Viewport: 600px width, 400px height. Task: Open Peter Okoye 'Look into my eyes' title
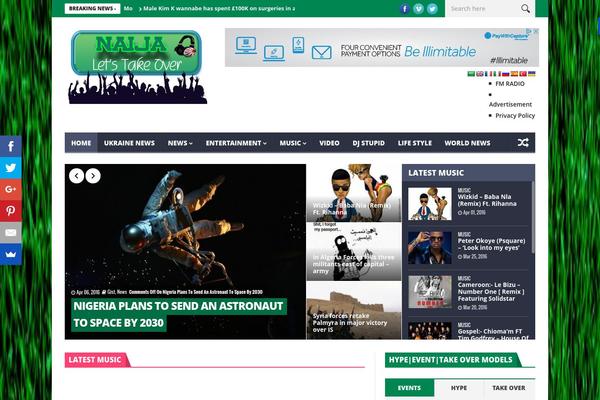[x=491, y=244]
